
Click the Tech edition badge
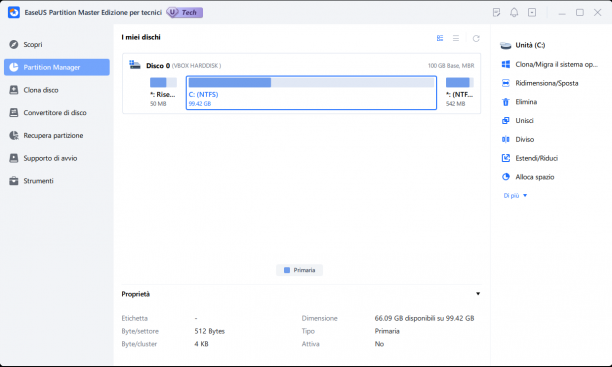[x=185, y=12]
